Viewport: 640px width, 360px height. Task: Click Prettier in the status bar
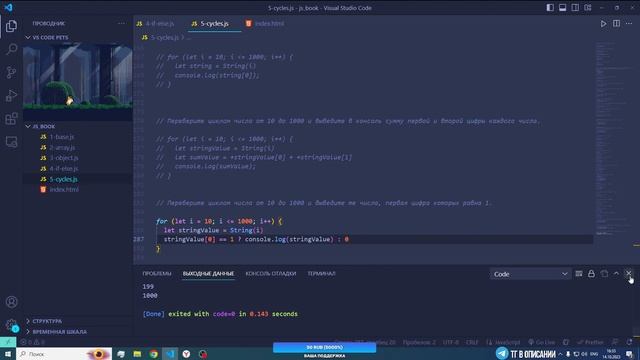590,342
